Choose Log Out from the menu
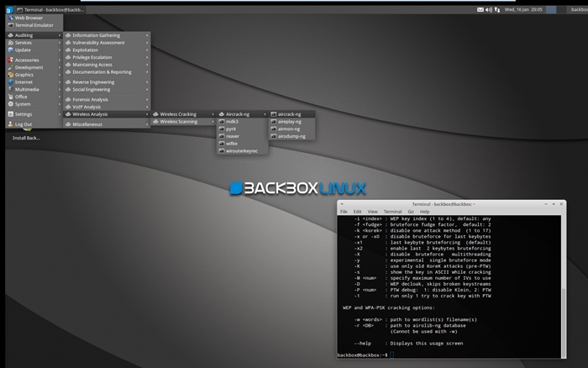Screen dimensions: 588x368 pyautogui.click(x=34, y=124)
